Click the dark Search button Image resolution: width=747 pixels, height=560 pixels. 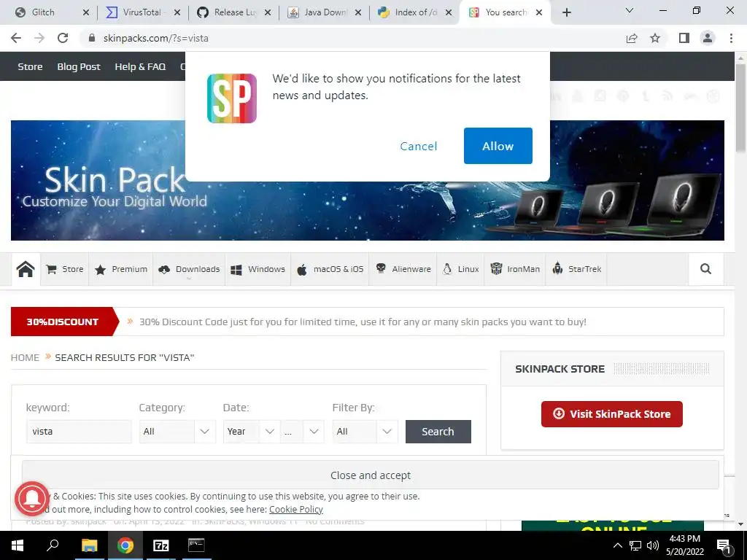pos(438,432)
